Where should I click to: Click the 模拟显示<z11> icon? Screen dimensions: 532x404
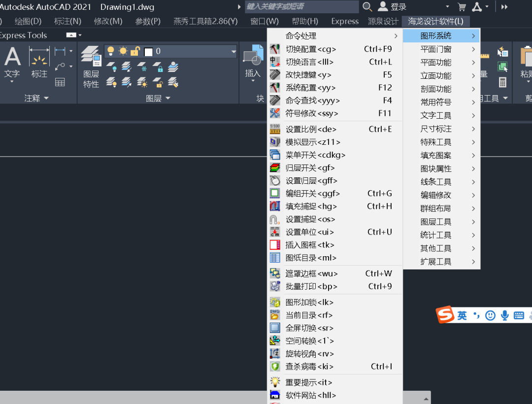point(275,142)
